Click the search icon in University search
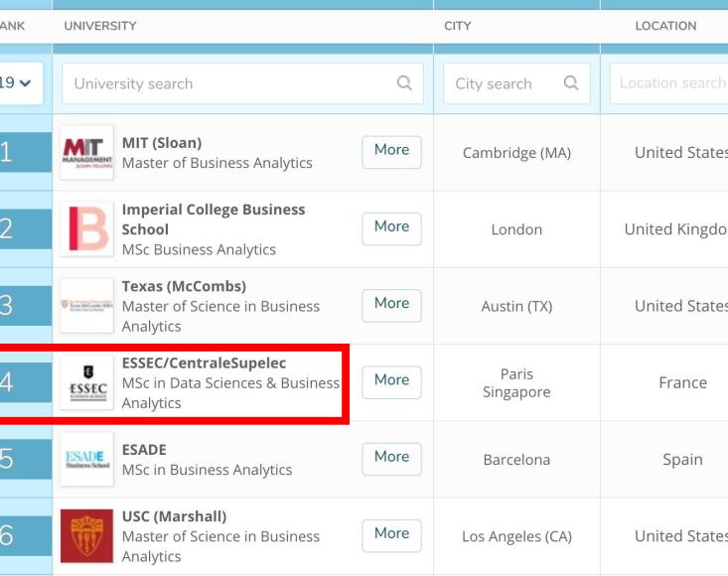Viewport: 728px width, 576px height. point(404,83)
